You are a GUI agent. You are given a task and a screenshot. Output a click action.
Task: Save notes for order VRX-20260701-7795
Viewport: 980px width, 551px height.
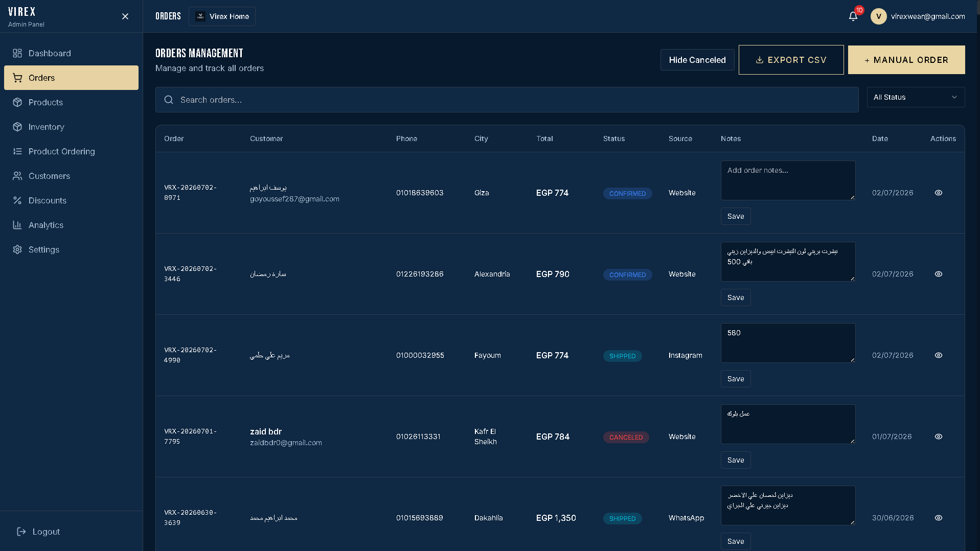pos(736,460)
